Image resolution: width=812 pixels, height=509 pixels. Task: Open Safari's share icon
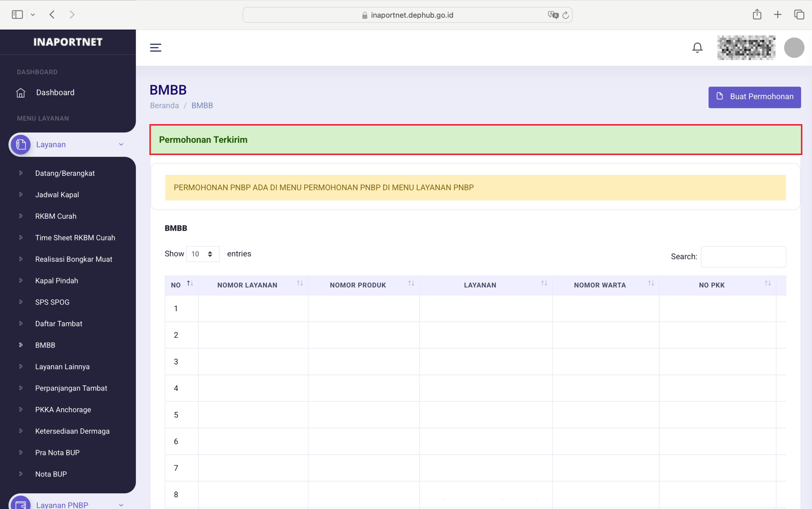pyautogui.click(x=757, y=14)
